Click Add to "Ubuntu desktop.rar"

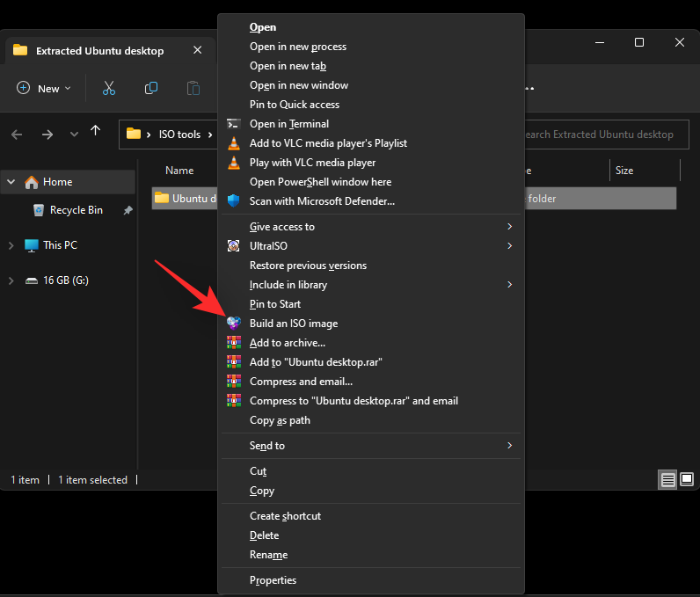371,362
